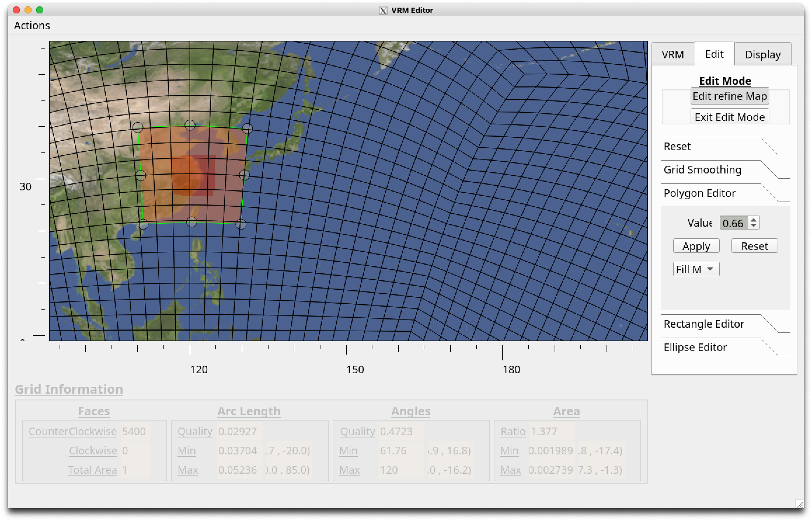Click the bottom-left polygon vertex handle
Viewport: 812px width, 521px height.
[x=143, y=224]
